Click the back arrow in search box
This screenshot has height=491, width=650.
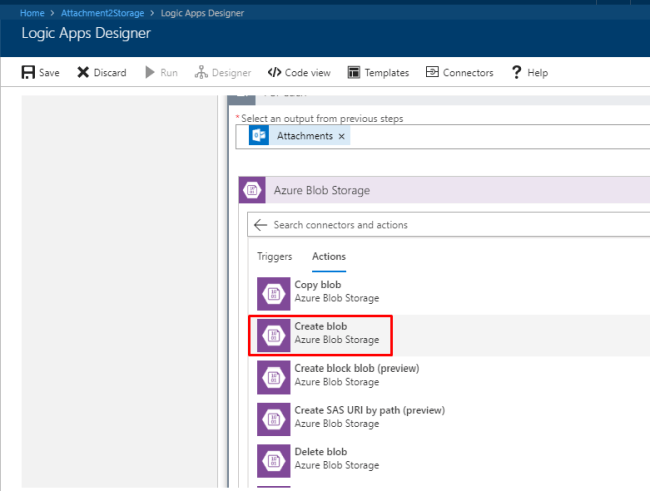(260, 225)
